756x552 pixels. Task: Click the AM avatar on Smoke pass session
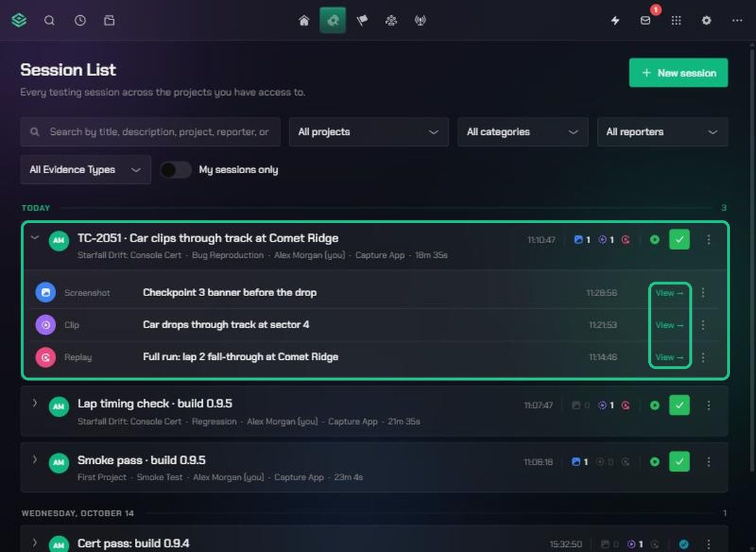[x=59, y=463]
